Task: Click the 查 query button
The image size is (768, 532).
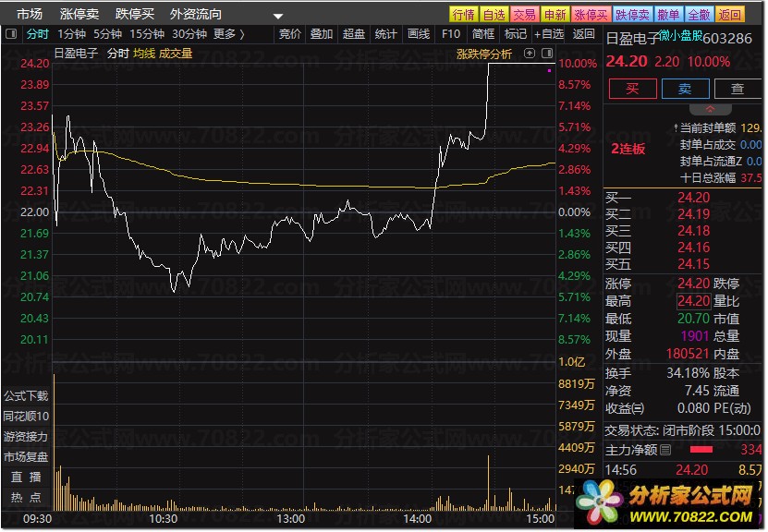Action: coord(738,89)
